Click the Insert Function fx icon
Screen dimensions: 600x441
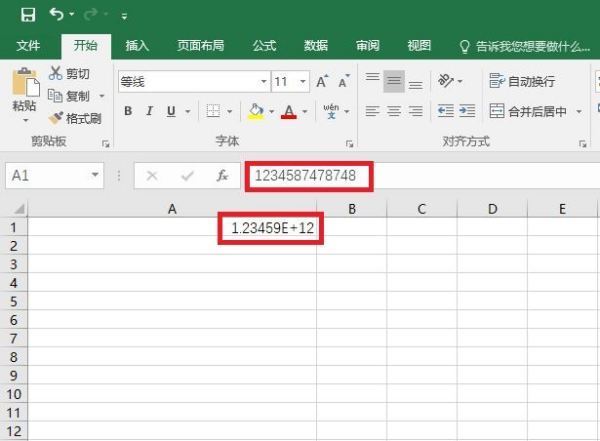222,175
